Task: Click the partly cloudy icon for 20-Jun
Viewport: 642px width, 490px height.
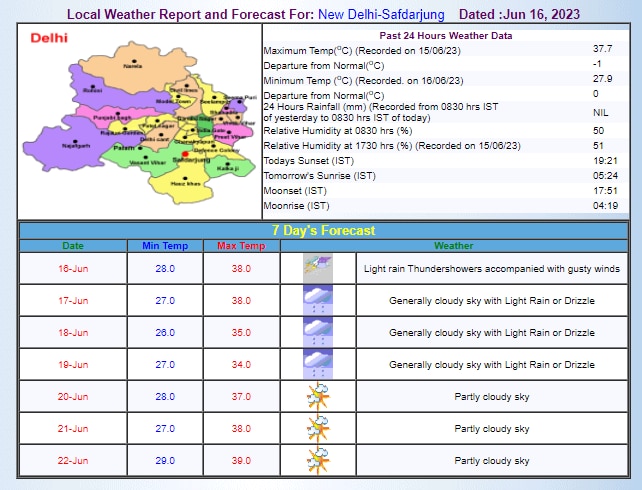Action: (318, 397)
